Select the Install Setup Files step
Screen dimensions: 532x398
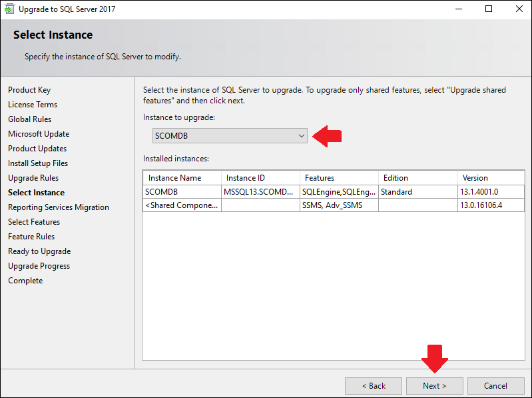click(x=38, y=163)
